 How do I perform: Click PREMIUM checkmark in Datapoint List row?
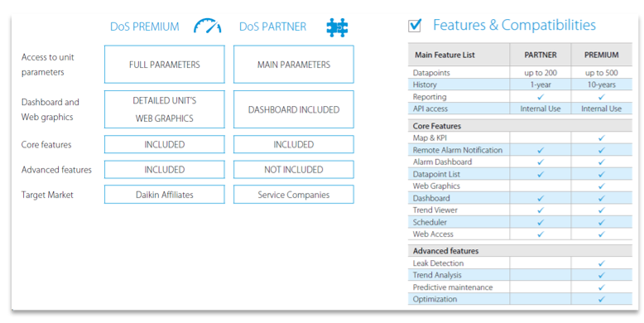(x=601, y=174)
